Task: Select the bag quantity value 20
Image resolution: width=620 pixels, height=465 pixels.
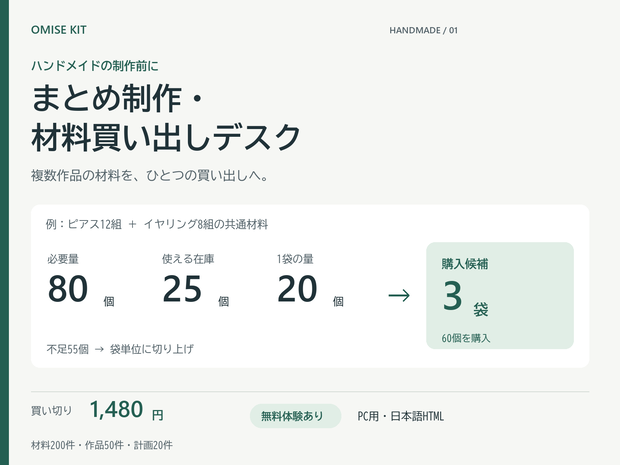Action: pyautogui.click(x=297, y=289)
